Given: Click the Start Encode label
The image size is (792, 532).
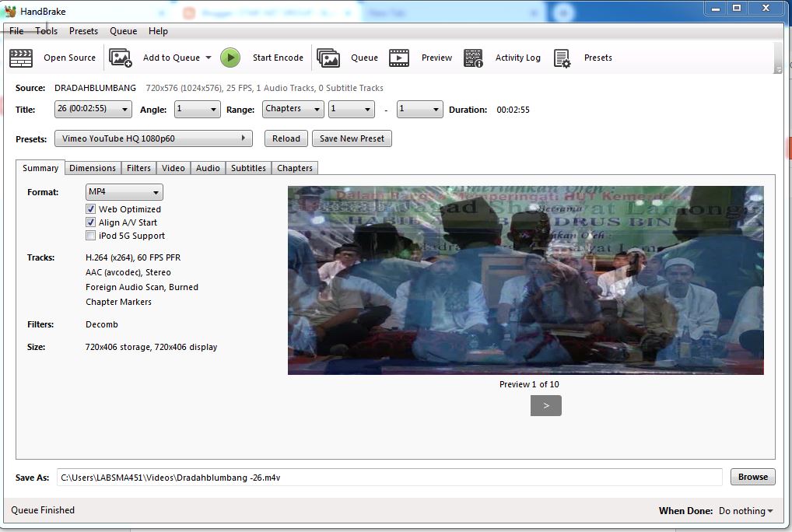Looking at the screenshot, I should pos(278,58).
